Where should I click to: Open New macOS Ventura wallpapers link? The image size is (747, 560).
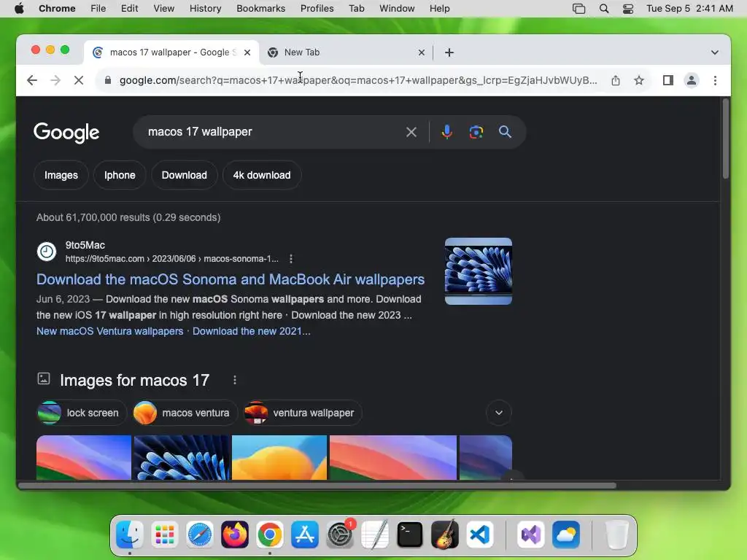click(x=110, y=332)
